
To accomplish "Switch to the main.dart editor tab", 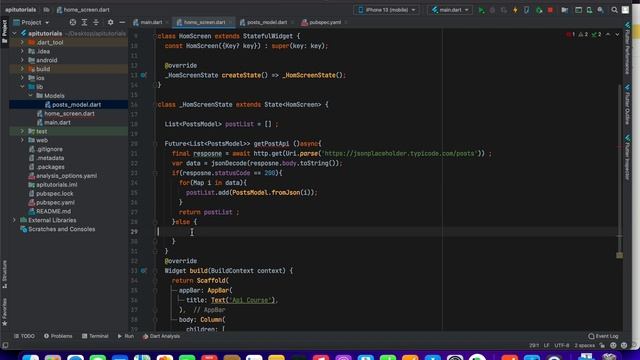I will [151, 22].
